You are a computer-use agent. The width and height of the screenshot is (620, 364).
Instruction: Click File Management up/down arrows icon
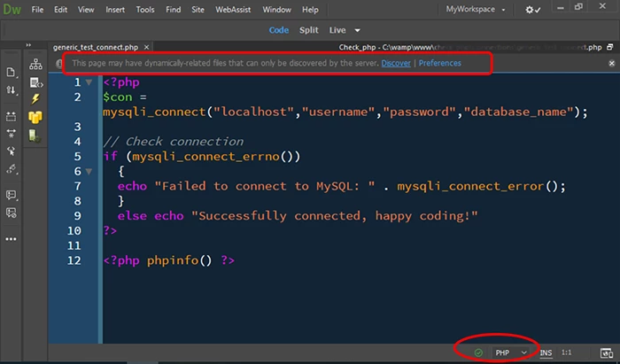(11, 90)
